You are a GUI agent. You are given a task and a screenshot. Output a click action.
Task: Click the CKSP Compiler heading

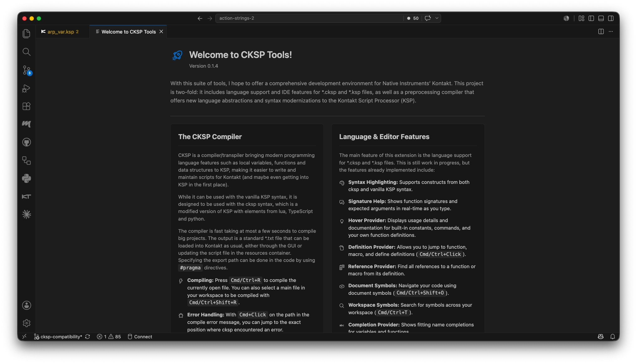click(x=210, y=137)
